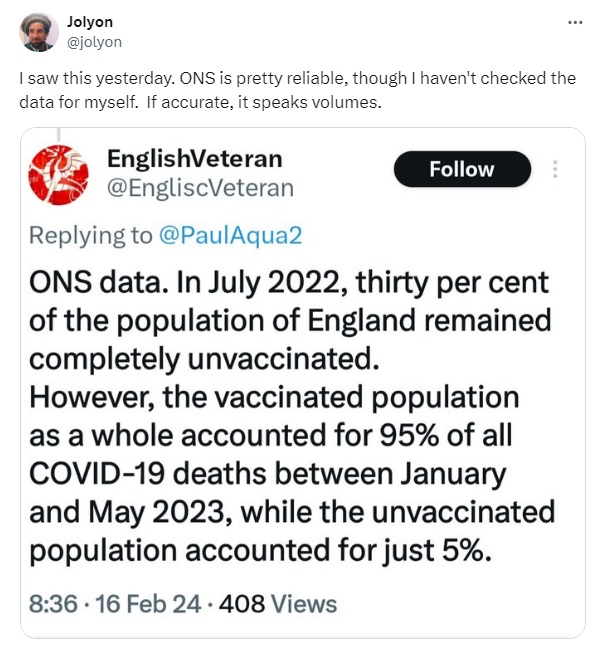The width and height of the screenshot is (601, 662).
Task: Click the Follow button for EnglishVeteran
Action: click(462, 169)
